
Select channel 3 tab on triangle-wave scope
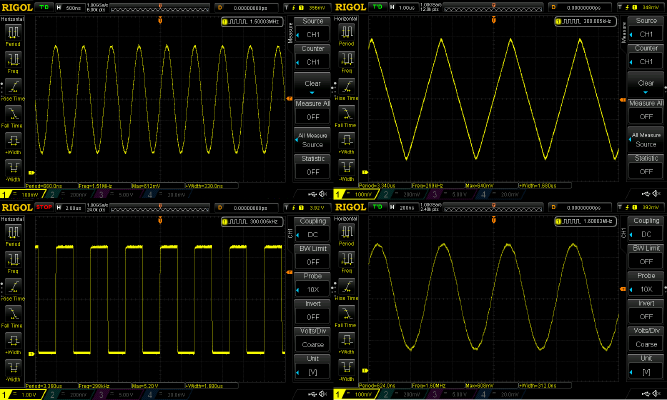point(451,194)
